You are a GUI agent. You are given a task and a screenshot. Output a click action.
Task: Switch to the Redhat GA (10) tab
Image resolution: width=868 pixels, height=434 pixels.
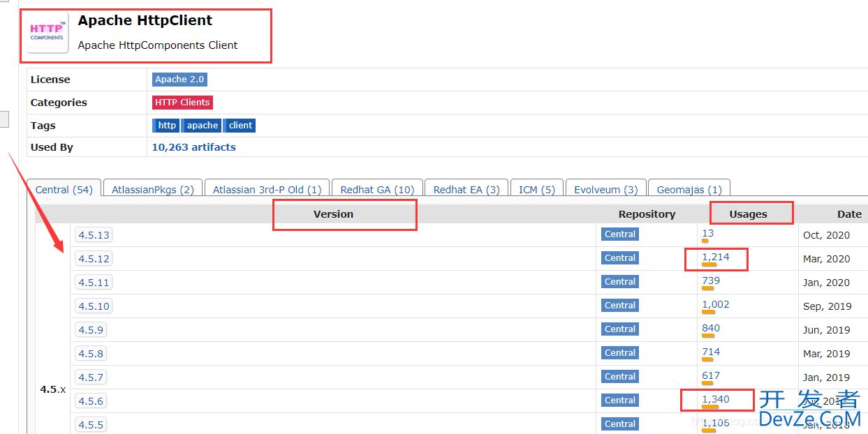pyautogui.click(x=377, y=189)
